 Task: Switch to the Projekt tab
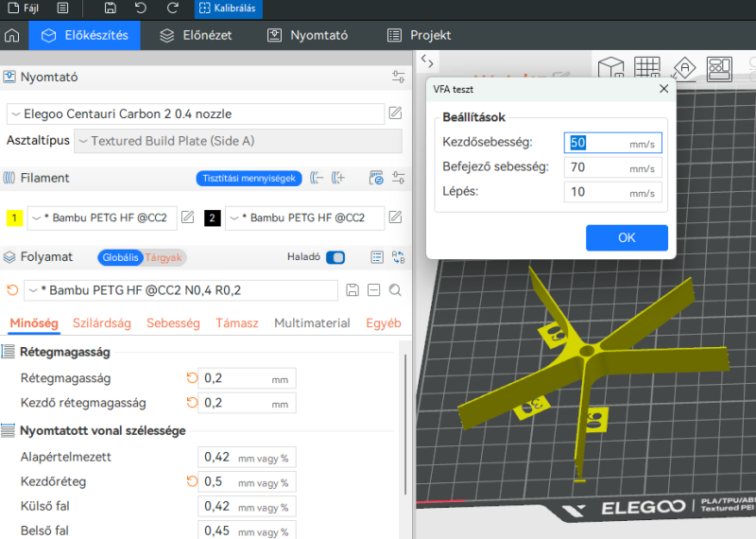click(419, 35)
